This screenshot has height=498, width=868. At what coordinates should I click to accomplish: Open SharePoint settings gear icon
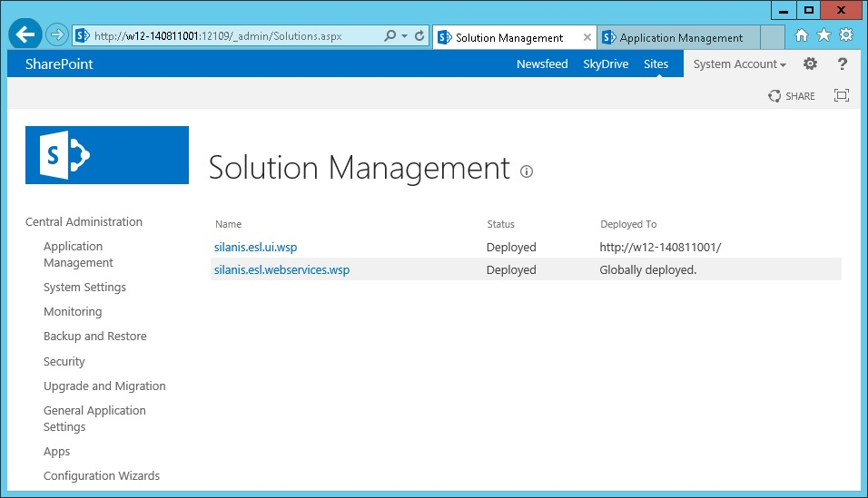coord(810,63)
